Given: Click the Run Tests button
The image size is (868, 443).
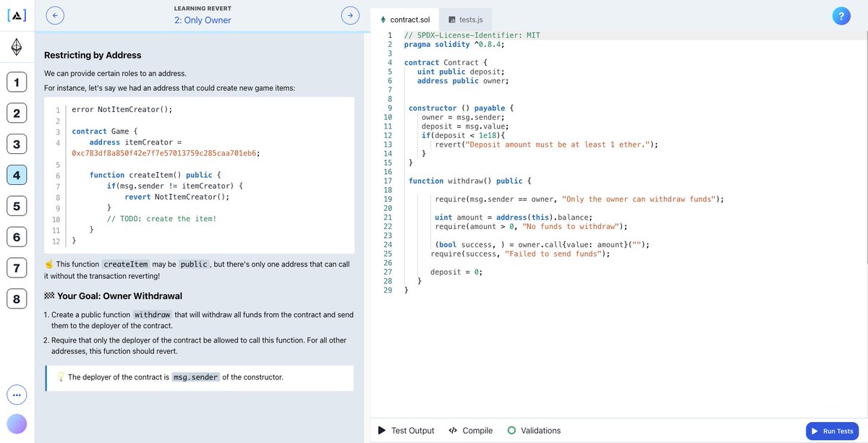Looking at the screenshot, I should click(833, 431).
